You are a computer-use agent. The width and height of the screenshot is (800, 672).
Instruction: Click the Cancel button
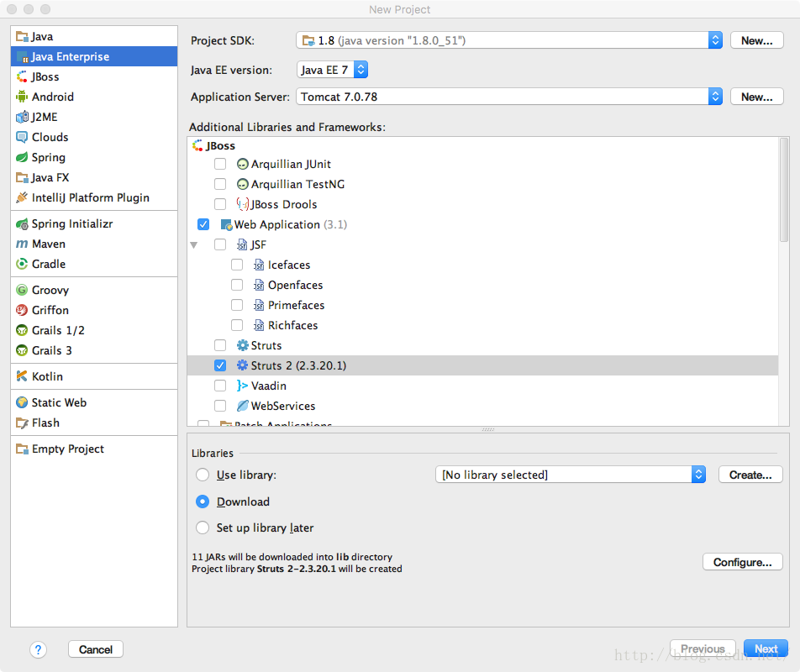[x=96, y=649]
